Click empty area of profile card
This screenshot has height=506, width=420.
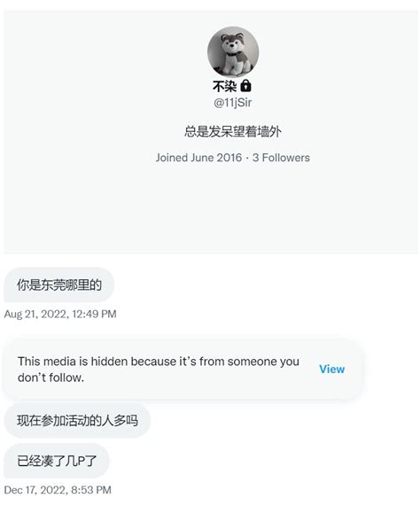(x=211, y=210)
